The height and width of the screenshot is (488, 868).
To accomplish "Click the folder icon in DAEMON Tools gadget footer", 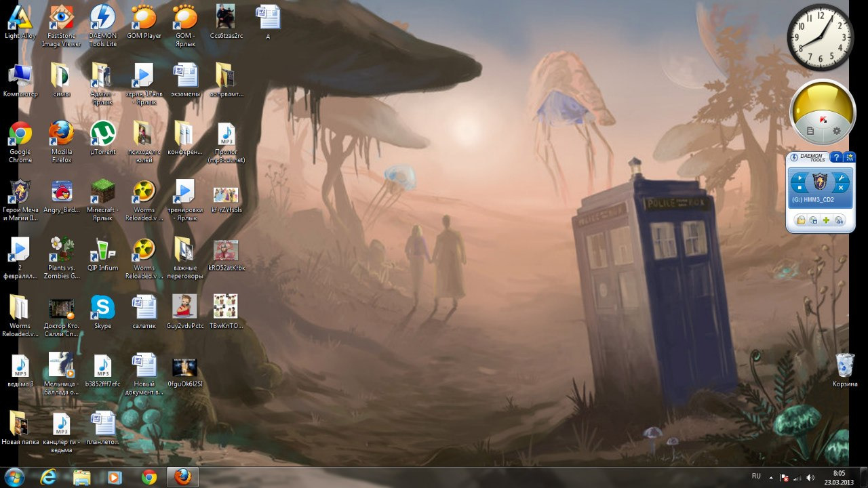I will pyautogui.click(x=801, y=220).
